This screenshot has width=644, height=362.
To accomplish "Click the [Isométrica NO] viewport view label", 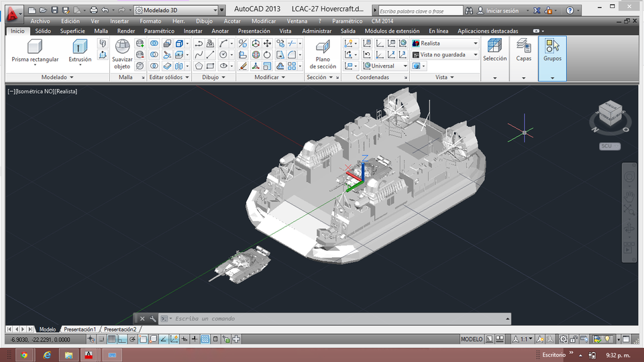I will point(34,92).
